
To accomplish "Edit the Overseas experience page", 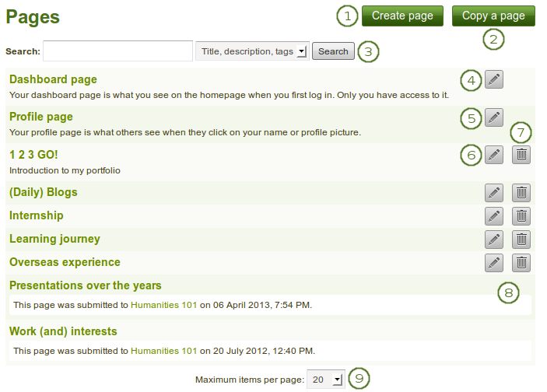I will click(493, 262).
